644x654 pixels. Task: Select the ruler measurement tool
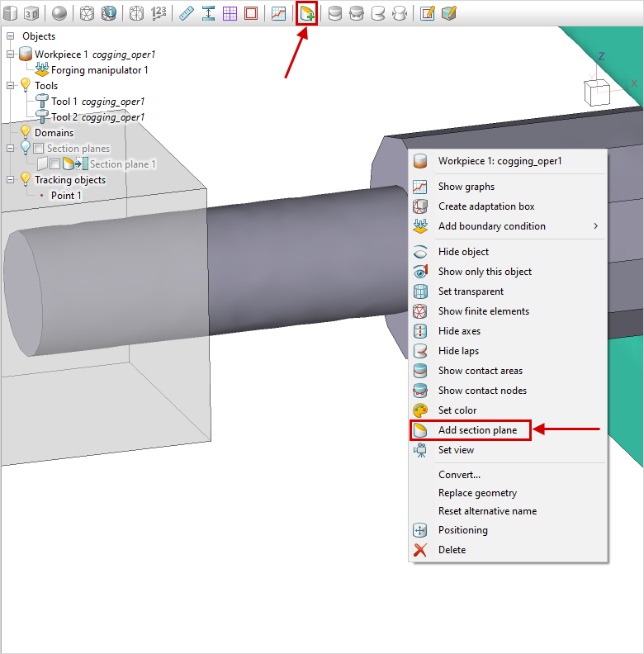click(186, 13)
